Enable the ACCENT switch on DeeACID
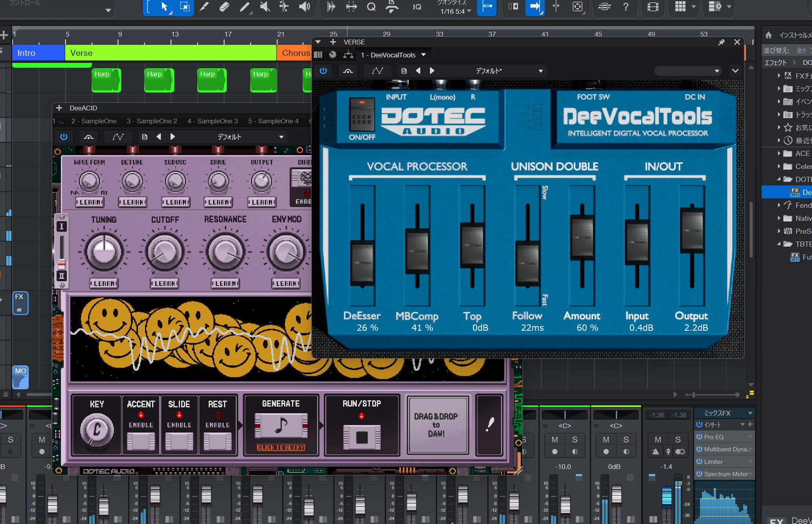The width and height of the screenshot is (812, 524). 141,441
